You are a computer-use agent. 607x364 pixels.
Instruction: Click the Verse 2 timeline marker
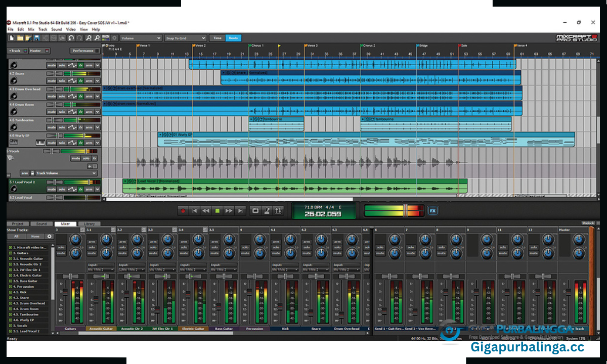[199, 45]
